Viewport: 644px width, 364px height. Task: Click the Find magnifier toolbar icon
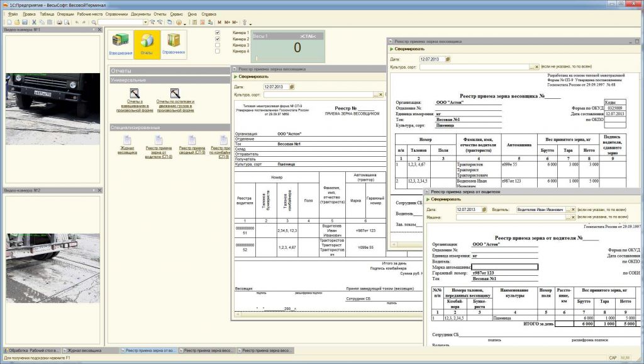[94, 22]
